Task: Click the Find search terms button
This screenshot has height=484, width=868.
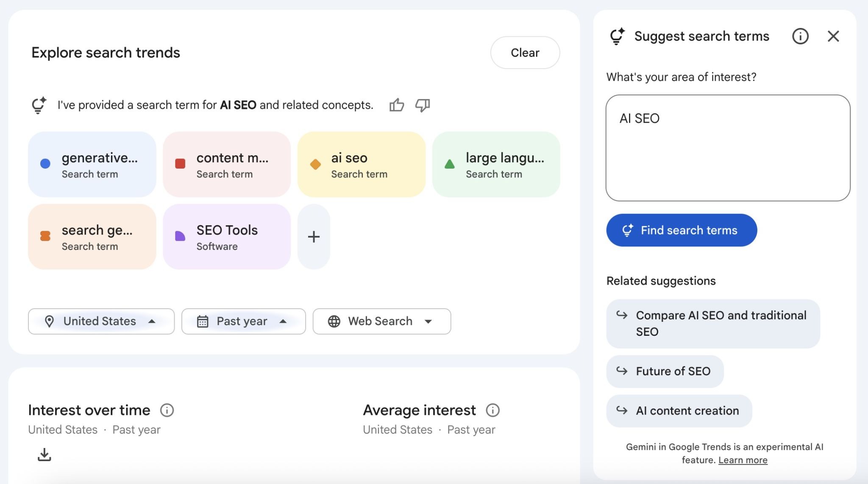Action: click(x=681, y=230)
